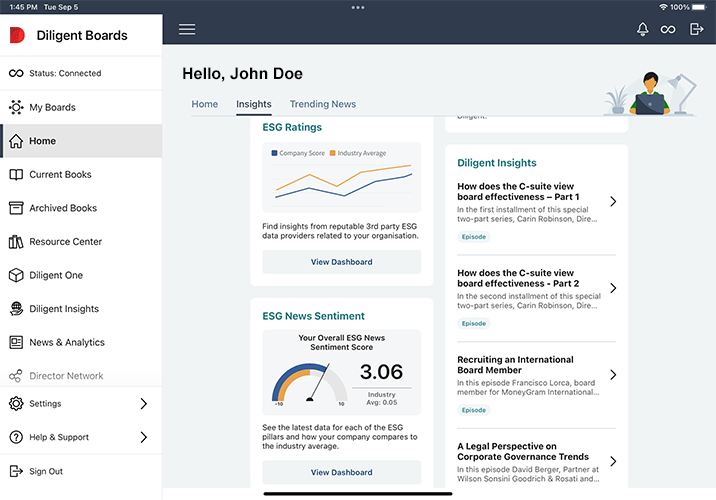This screenshot has height=500, width=716.
Task: Click View Dashboard under ESG News Sentiment
Action: pyautogui.click(x=341, y=472)
